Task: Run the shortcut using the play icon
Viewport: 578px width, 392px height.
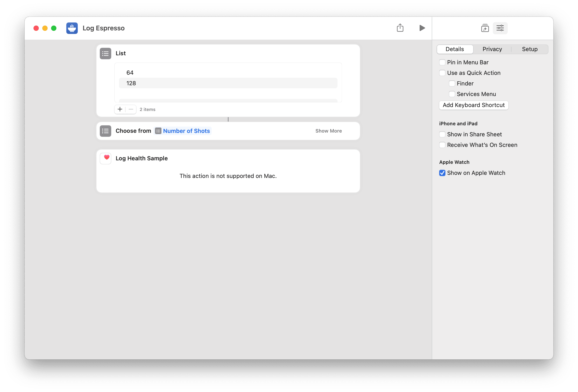Action: pyautogui.click(x=422, y=28)
